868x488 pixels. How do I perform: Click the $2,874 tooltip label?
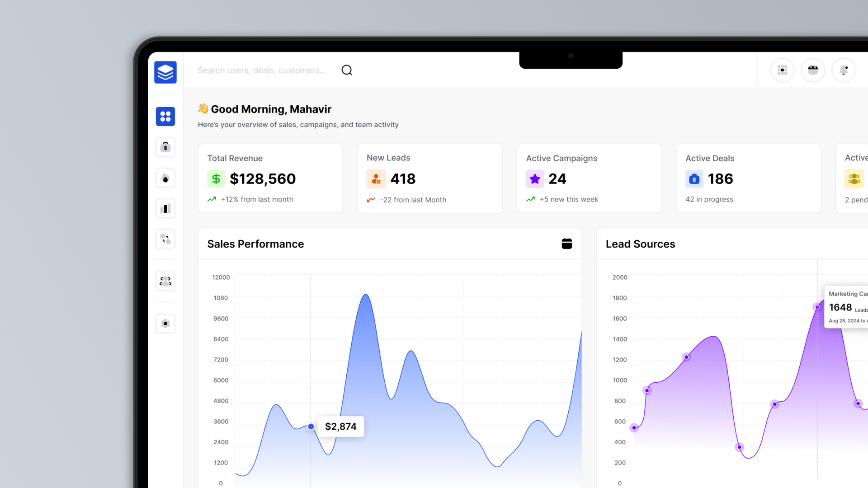pyautogui.click(x=341, y=427)
